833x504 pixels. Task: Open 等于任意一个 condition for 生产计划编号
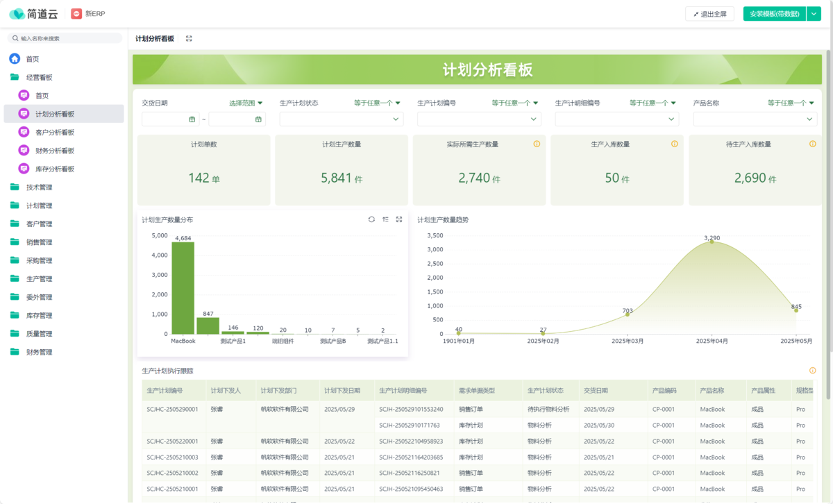pos(515,103)
